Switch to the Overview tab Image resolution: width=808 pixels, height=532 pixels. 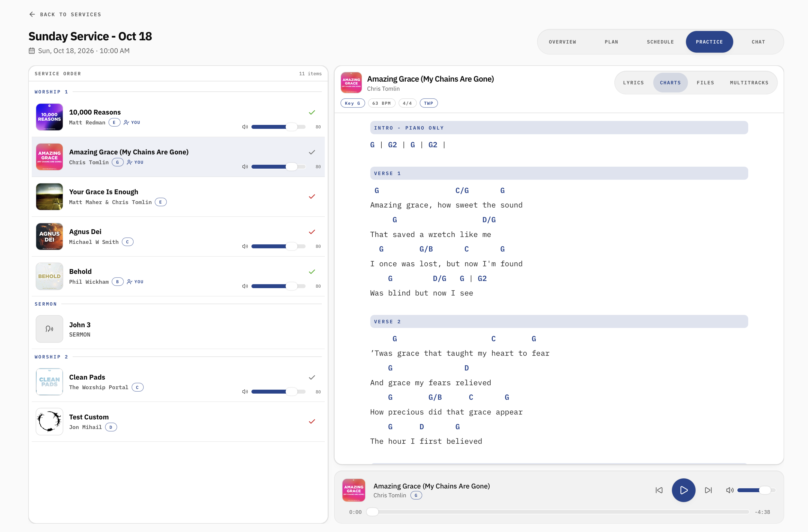click(x=562, y=42)
